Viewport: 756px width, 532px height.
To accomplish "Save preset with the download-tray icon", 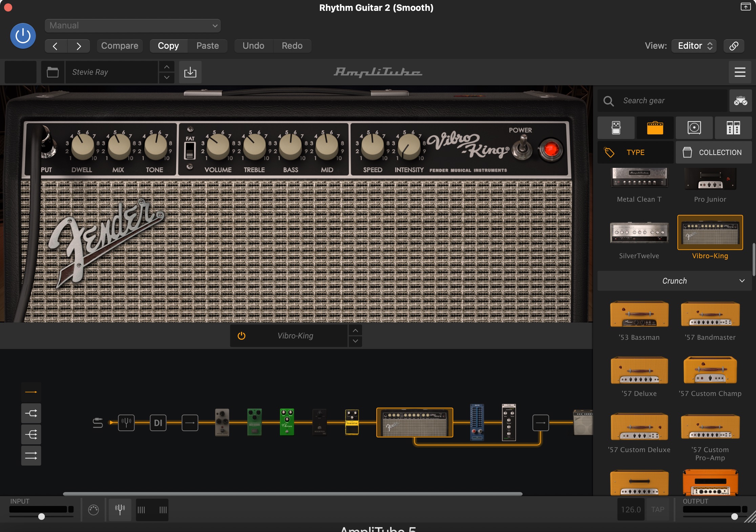I will (x=190, y=72).
